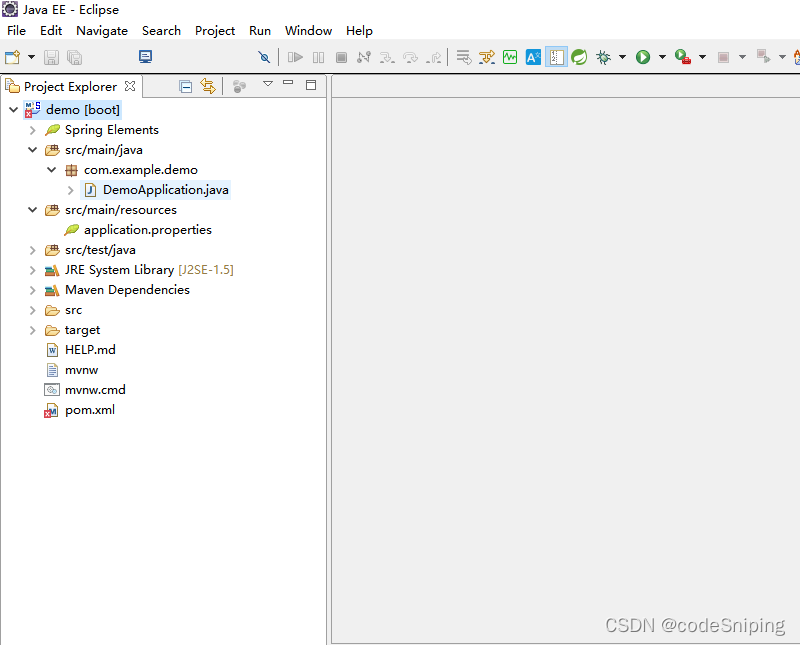Expand JRE System Library node
This screenshot has width=800, height=645.
pos(33,270)
